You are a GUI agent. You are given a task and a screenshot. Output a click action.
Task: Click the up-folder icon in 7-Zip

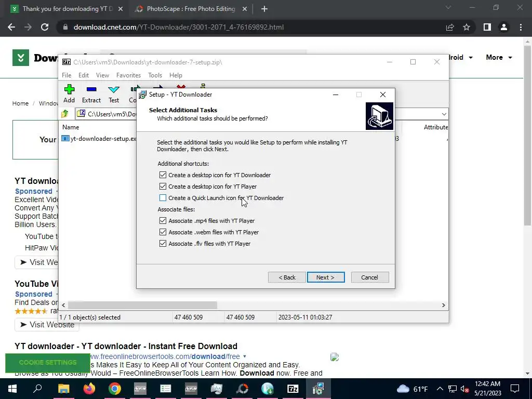pos(65,114)
